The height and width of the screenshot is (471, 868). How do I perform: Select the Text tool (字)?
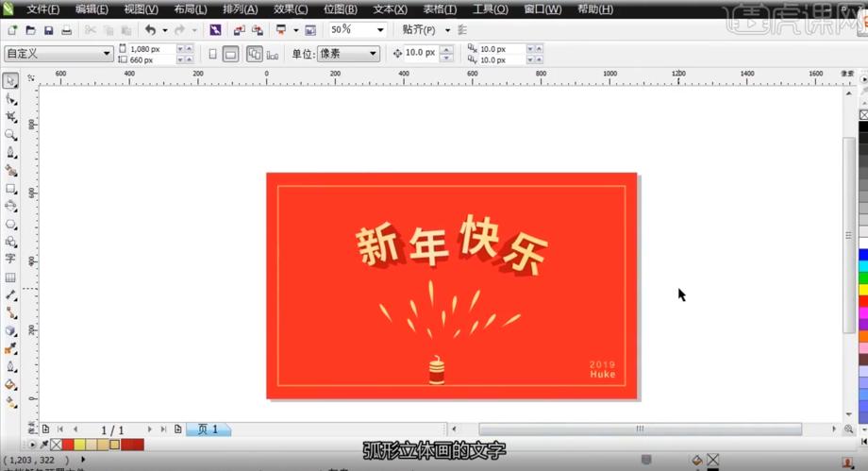point(10,259)
